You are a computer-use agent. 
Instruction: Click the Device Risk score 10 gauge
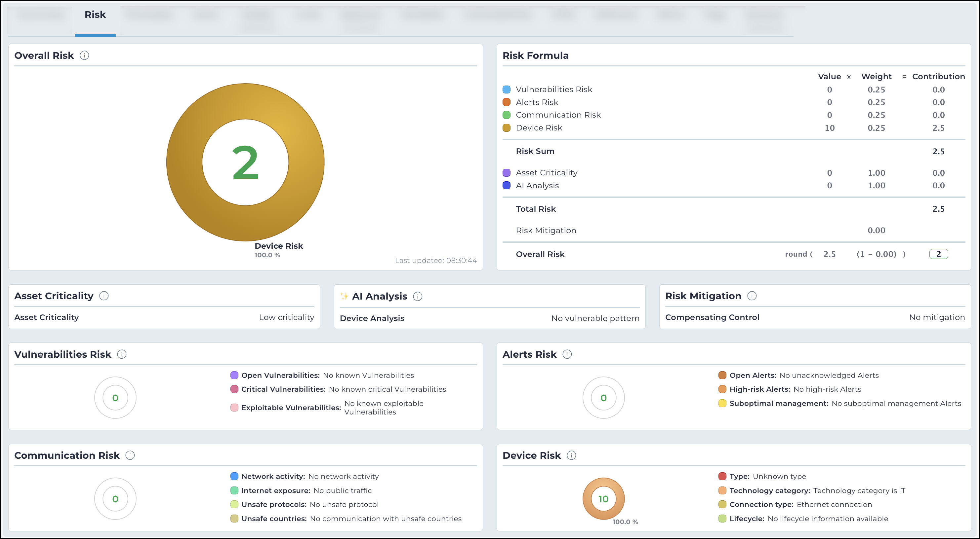click(603, 499)
